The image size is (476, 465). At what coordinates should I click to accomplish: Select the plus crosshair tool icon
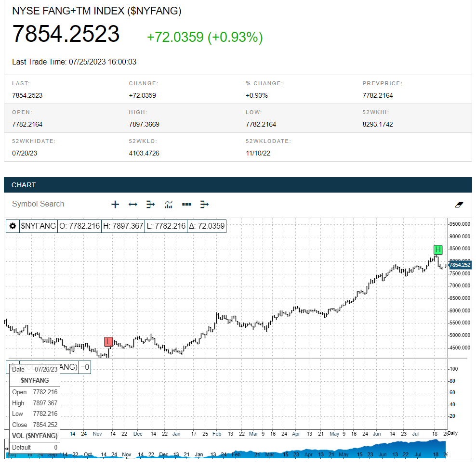[115, 205]
